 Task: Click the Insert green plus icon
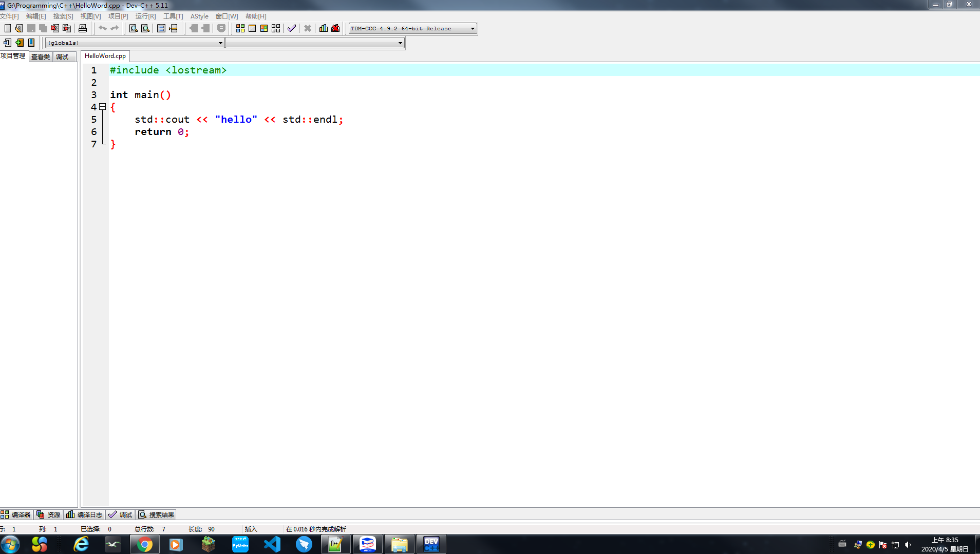(x=20, y=43)
